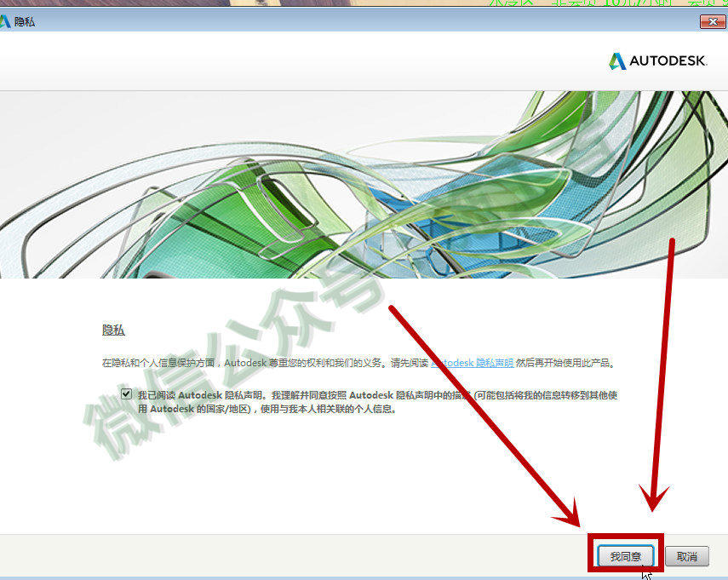This screenshot has width=728, height=580.
Task: Open the Autodesk 隐私声明 link
Action: 472,363
